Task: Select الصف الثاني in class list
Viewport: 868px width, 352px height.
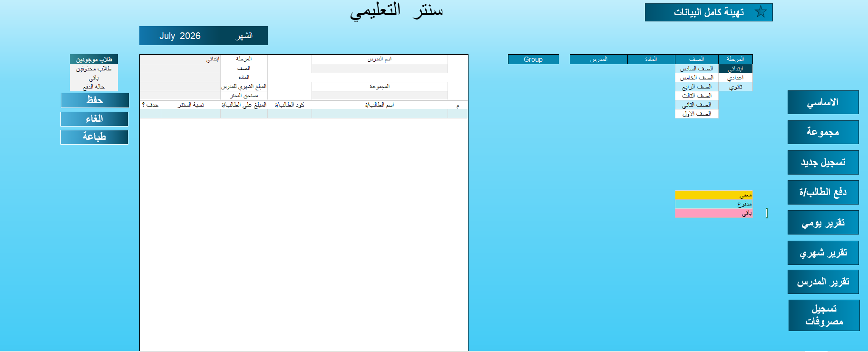Action: pos(697,105)
